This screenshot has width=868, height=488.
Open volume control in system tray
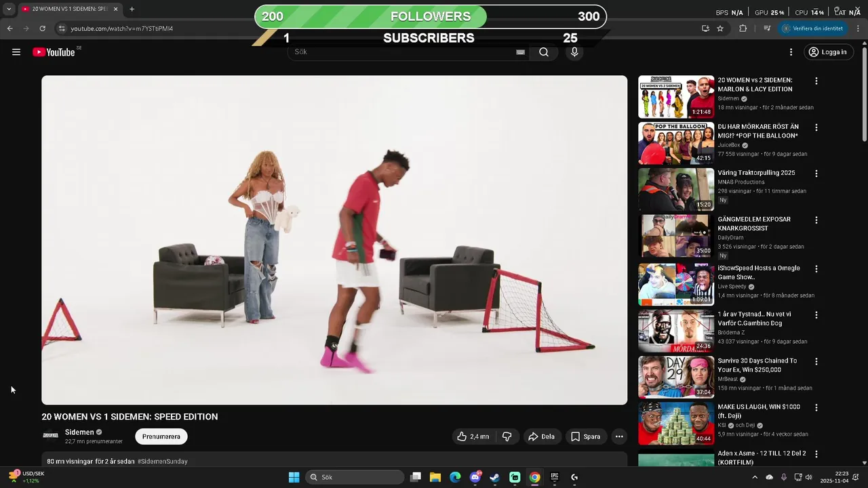808,477
